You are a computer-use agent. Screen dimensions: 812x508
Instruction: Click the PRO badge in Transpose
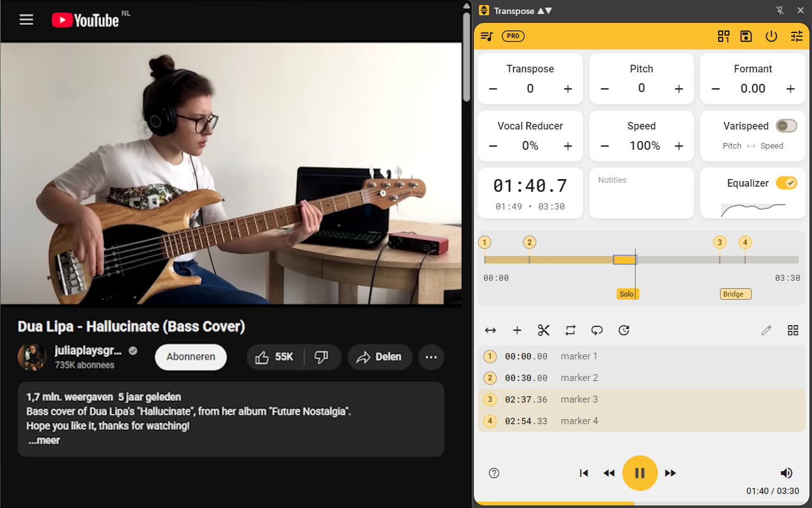(x=513, y=36)
